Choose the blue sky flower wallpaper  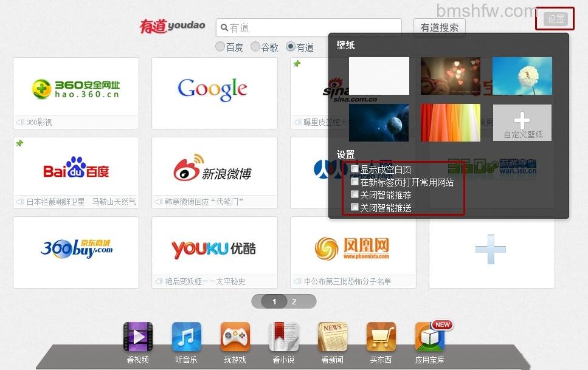(x=522, y=76)
